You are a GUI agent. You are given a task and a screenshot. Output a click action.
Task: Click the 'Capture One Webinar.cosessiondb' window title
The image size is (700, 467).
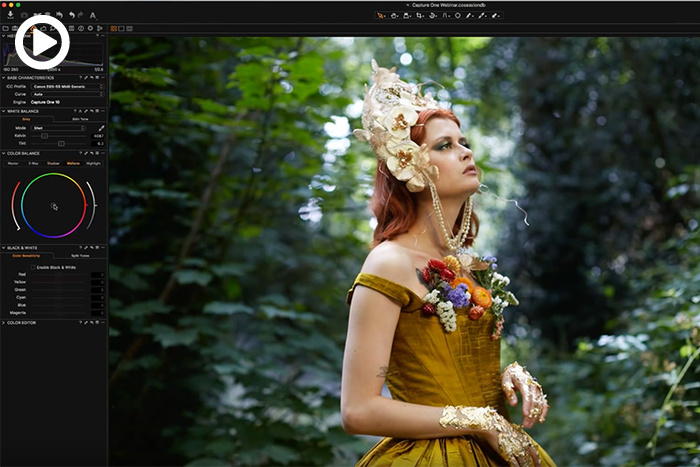(448, 5)
